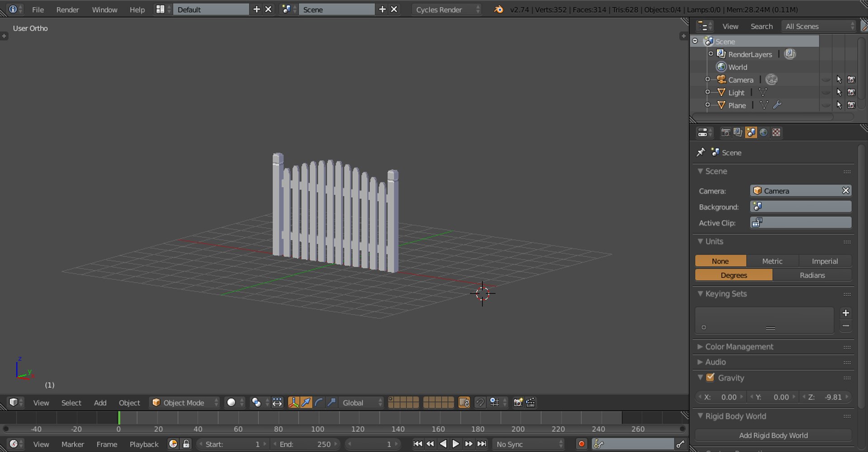The width and height of the screenshot is (868, 452).
Task: Click the OpenGL render animation clapper icon
Action: 531,402
